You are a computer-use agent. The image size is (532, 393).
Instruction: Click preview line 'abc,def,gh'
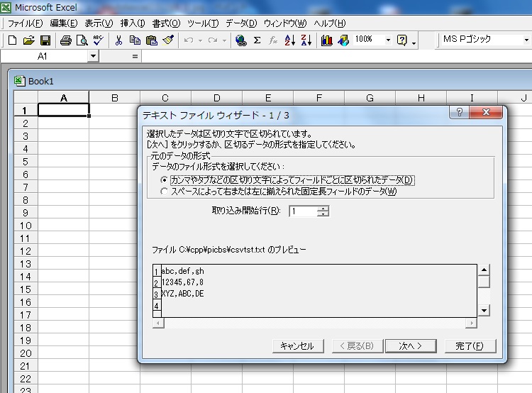click(182, 271)
